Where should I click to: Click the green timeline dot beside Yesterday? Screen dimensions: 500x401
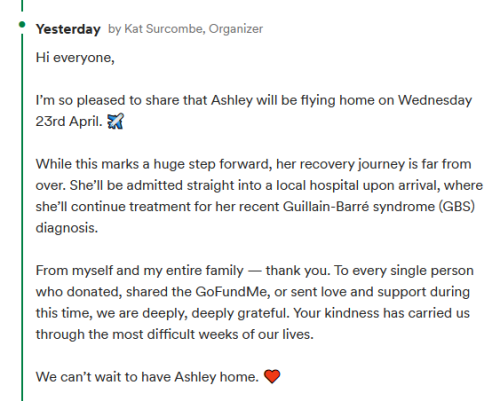click(x=22, y=24)
